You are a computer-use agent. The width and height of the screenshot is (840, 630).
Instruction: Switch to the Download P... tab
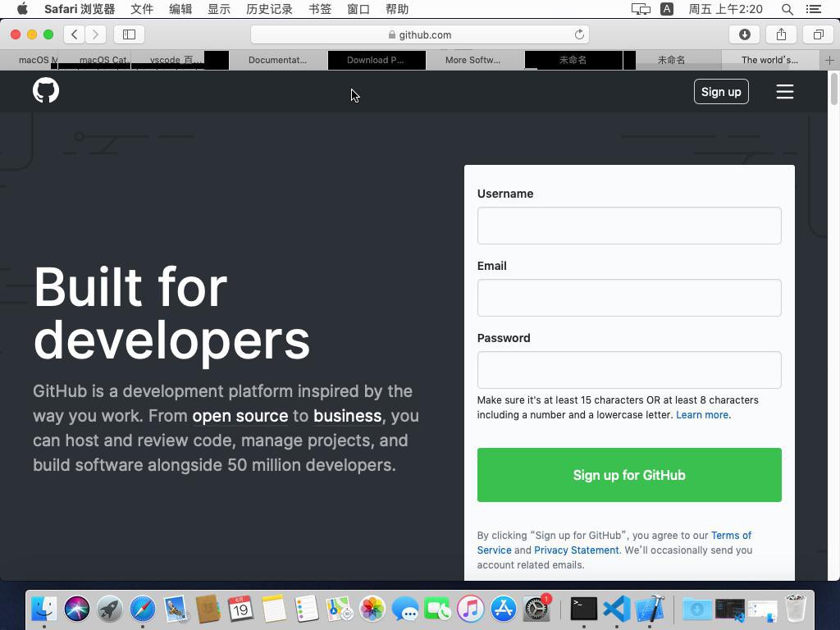pyautogui.click(x=376, y=60)
